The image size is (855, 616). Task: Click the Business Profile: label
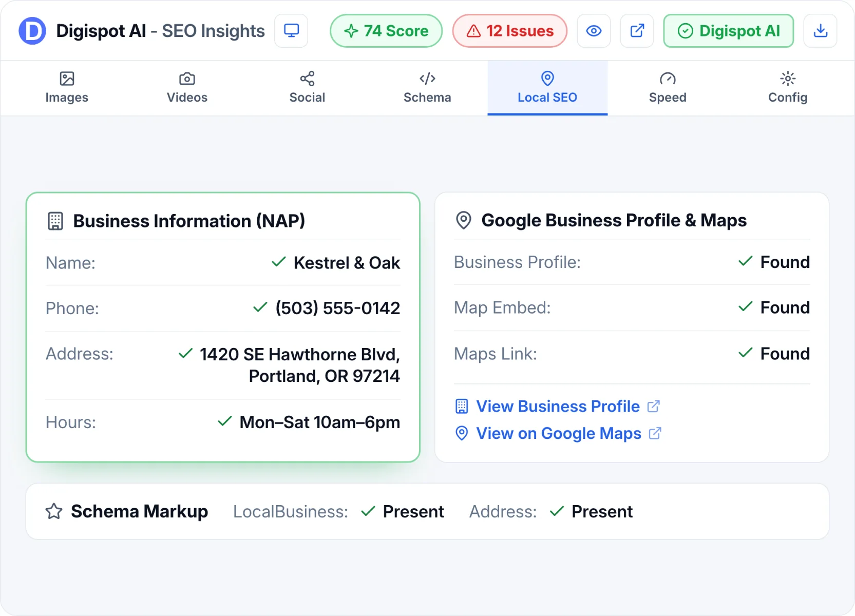point(517,262)
